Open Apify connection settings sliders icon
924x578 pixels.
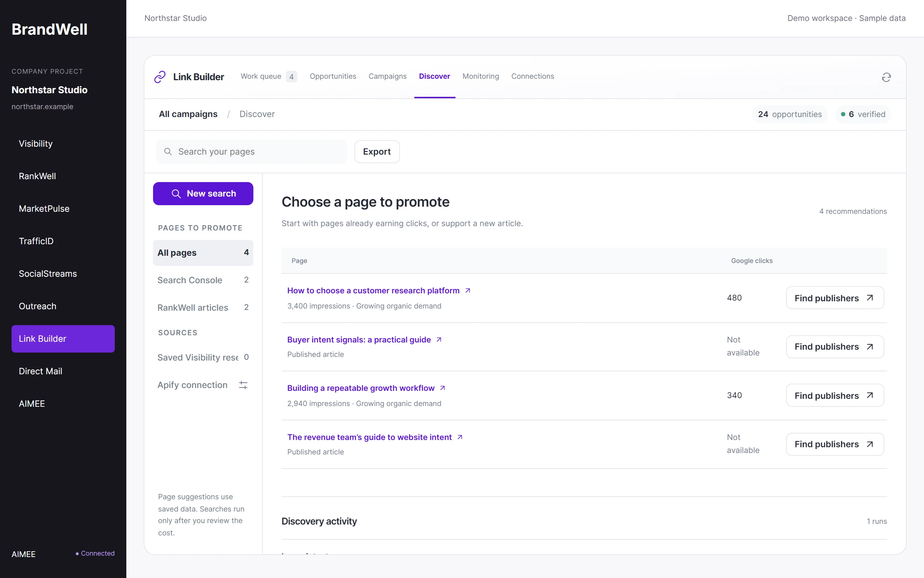click(243, 385)
